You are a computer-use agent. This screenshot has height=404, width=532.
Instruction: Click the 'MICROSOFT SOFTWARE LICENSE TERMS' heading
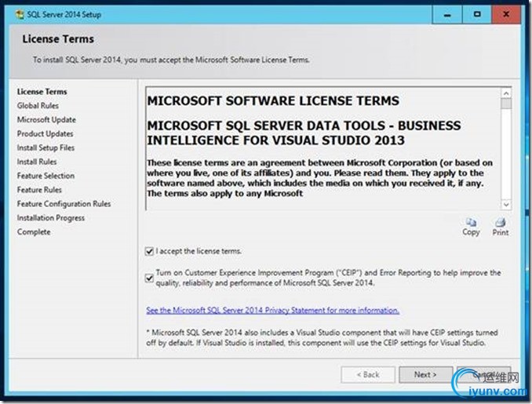point(273,100)
